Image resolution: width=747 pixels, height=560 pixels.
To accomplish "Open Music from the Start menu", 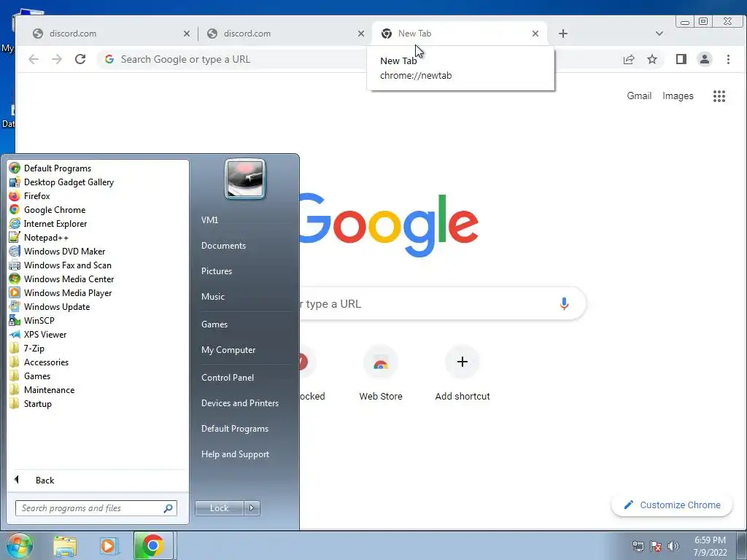I will (246, 296).
